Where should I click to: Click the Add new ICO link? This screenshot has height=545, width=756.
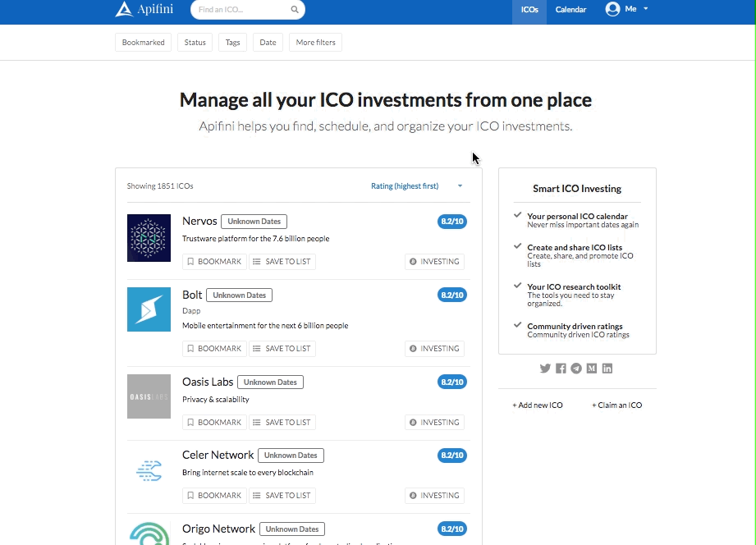537,405
